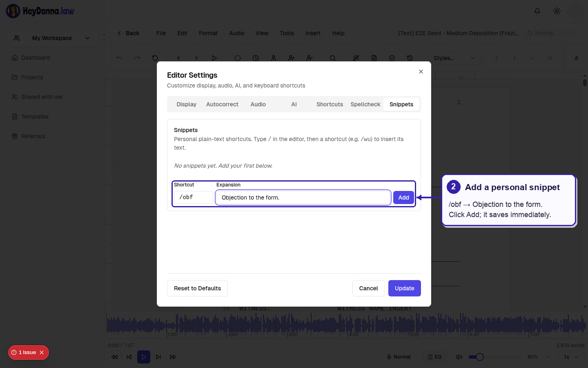The image size is (588, 368).
Task: Open the View menu
Action: [262, 33]
